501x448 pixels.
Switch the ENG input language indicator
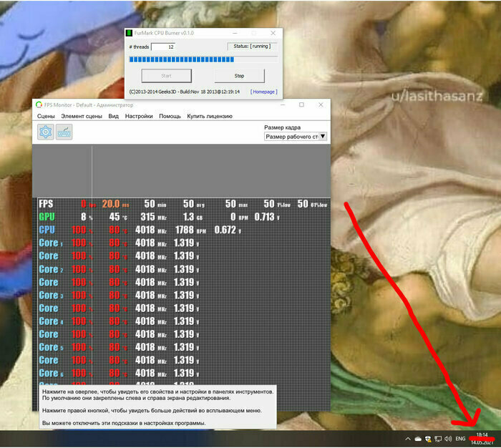tap(460, 439)
